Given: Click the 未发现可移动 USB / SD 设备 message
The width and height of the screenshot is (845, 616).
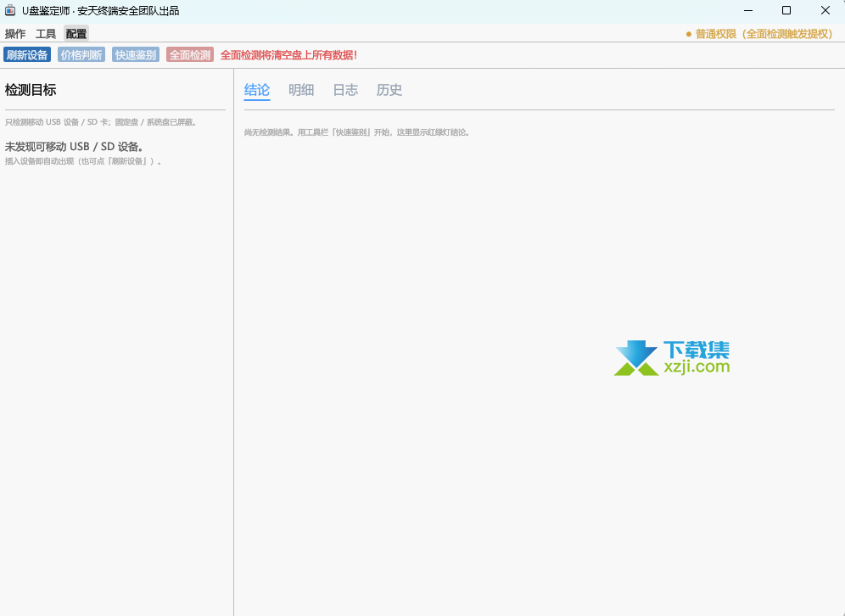Looking at the screenshot, I should pyautogui.click(x=74, y=147).
